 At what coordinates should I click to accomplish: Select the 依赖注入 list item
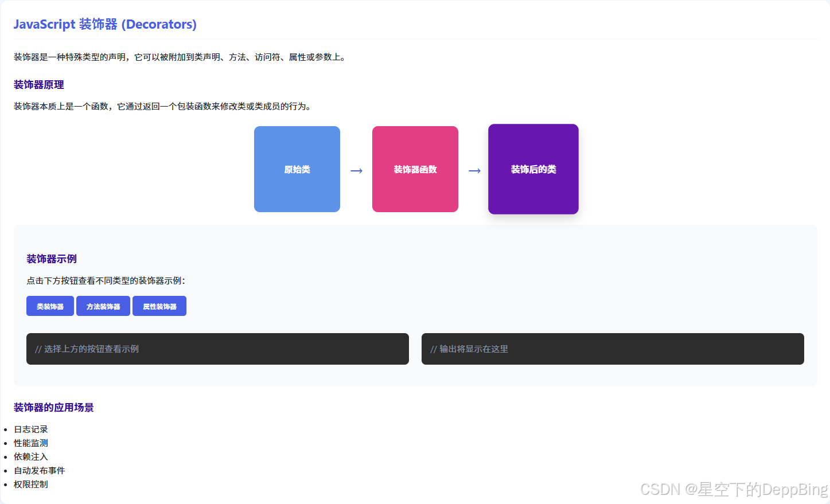point(30,456)
